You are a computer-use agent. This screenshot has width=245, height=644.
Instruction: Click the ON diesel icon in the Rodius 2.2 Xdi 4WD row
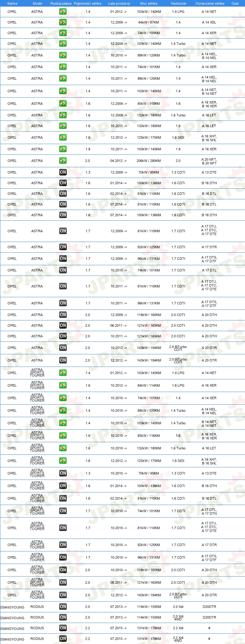click(63, 639)
